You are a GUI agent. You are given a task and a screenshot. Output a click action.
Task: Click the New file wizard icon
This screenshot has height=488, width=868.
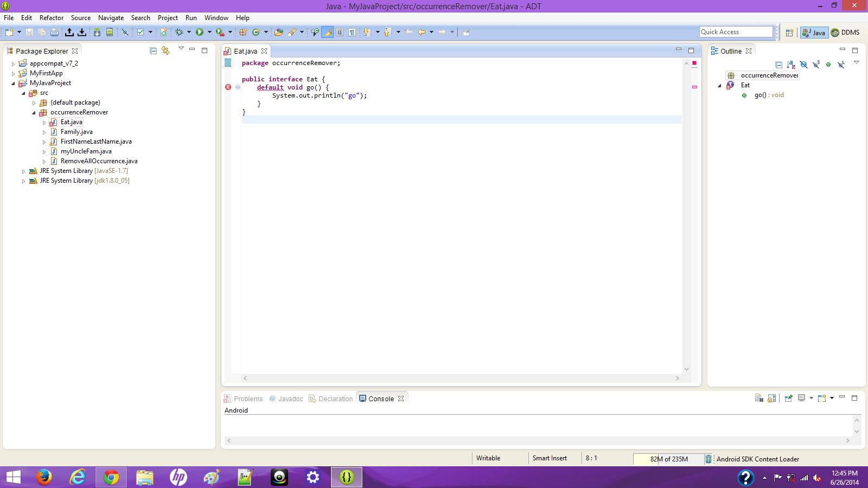pos(9,32)
